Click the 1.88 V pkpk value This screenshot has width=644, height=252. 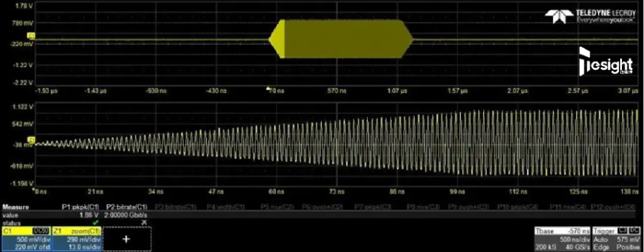coord(90,215)
